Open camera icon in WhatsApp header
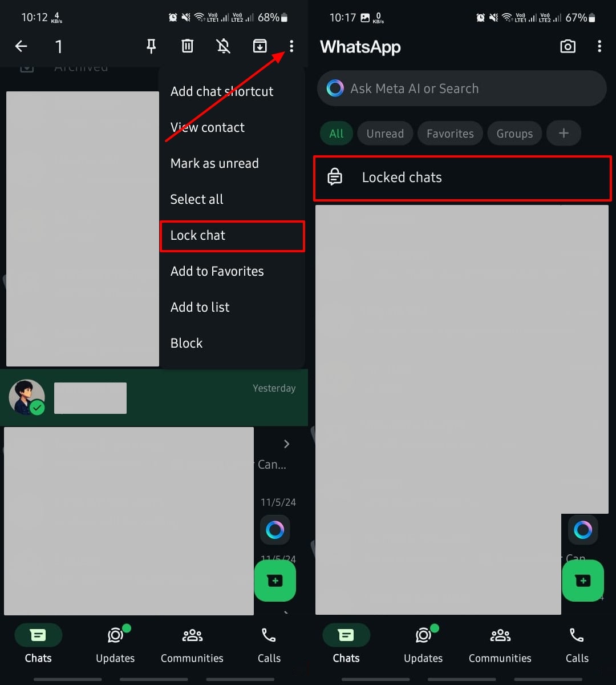The image size is (616, 685). point(568,47)
